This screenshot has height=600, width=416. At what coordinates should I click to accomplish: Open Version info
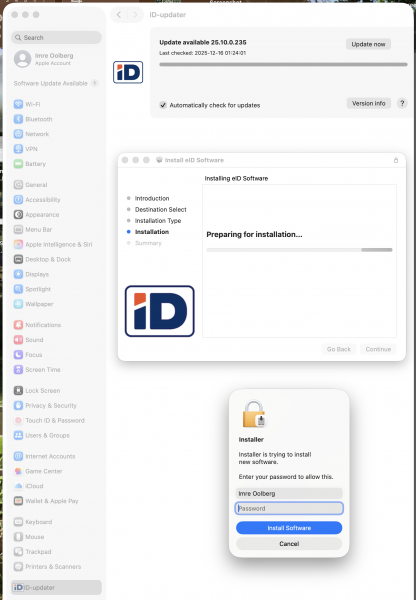(369, 103)
